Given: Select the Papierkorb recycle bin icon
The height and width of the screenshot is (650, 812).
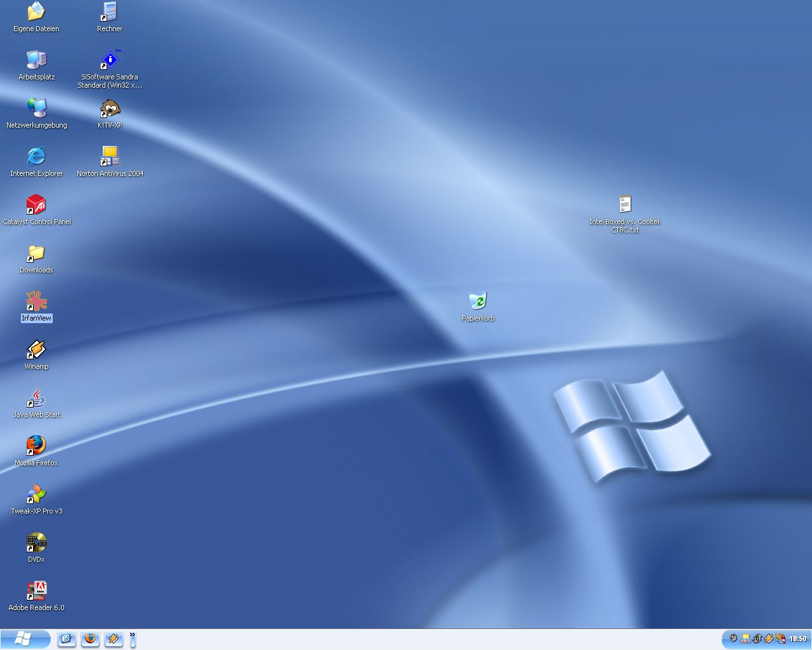Looking at the screenshot, I should point(478,302).
